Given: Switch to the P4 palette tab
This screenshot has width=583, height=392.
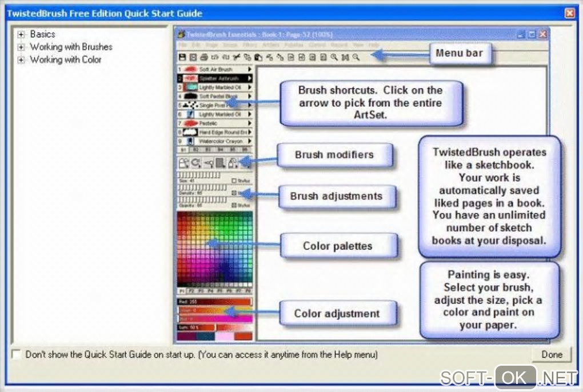Looking at the screenshot, I should (x=210, y=291).
